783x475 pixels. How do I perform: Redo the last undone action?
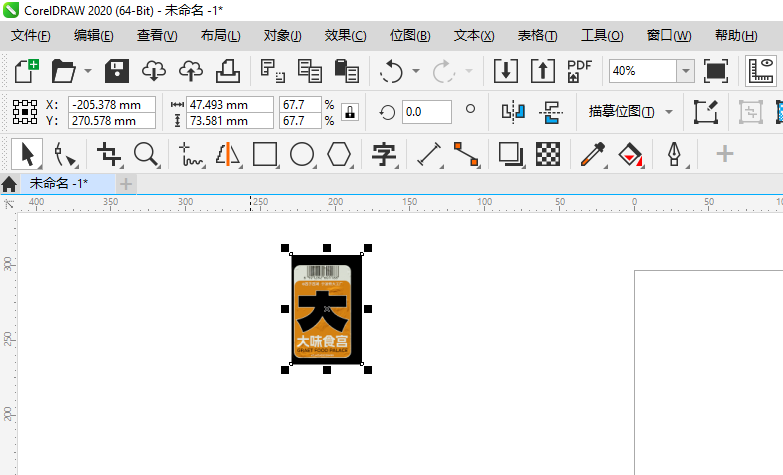[x=444, y=71]
